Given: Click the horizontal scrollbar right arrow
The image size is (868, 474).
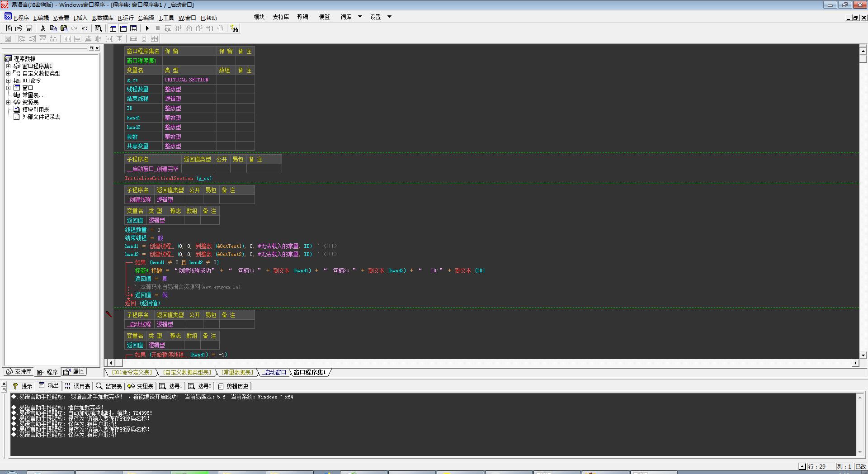Looking at the screenshot, I should pos(855,363).
